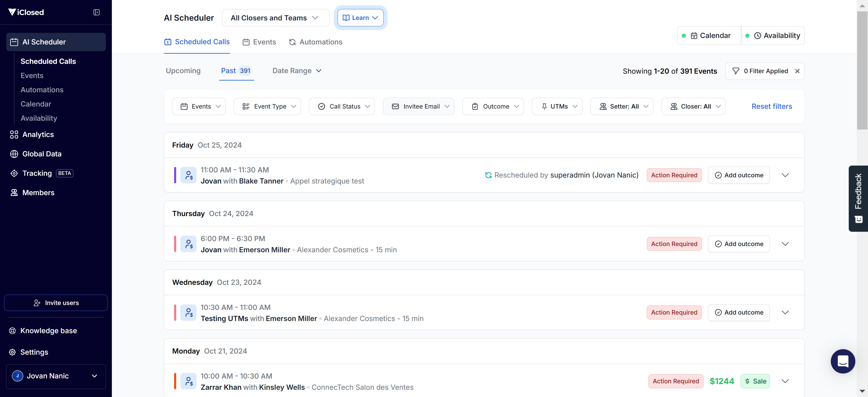Click Reset filters link
Screen dimensions: 868x397
tap(772, 106)
